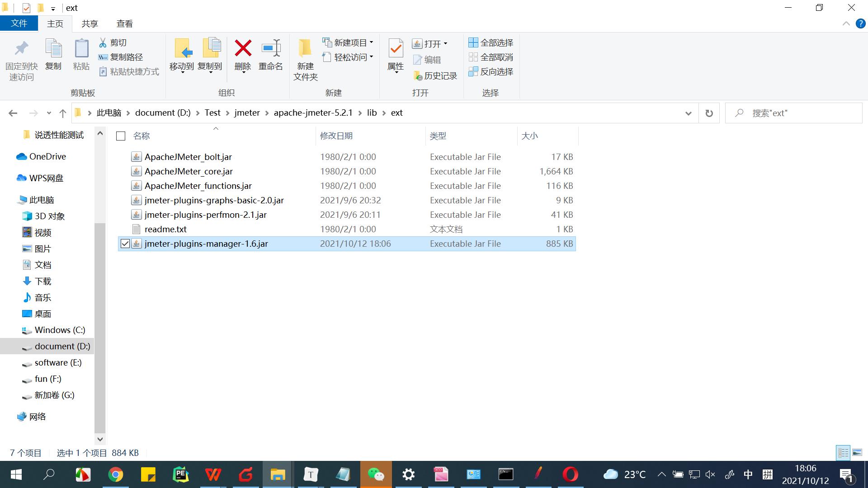Open Properties (属性) icon
868x488 pixels.
(x=396, y=48)
